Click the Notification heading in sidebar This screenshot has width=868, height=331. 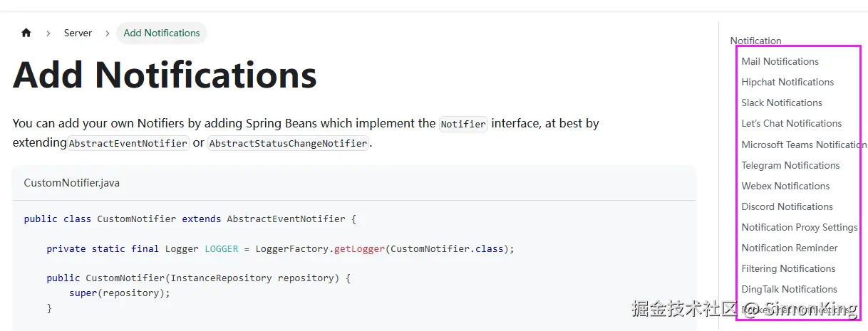point(755,41)
